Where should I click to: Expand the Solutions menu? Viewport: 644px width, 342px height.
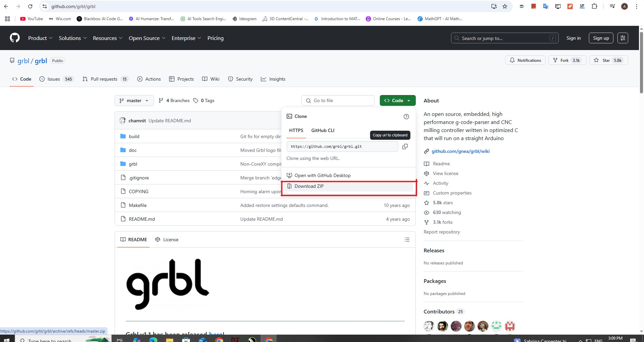[73, 38]
